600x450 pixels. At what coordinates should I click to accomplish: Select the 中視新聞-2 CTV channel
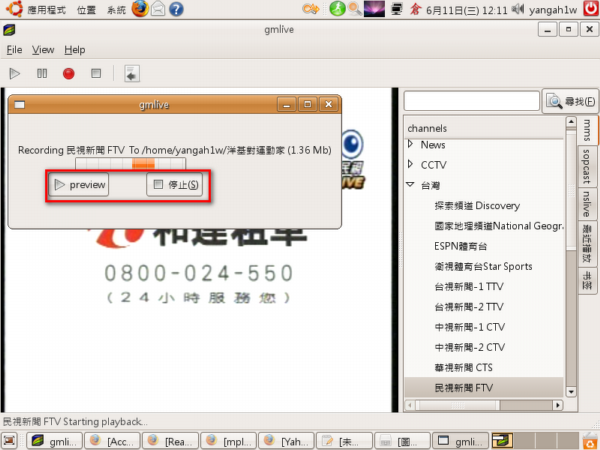(x=470, y=348)
